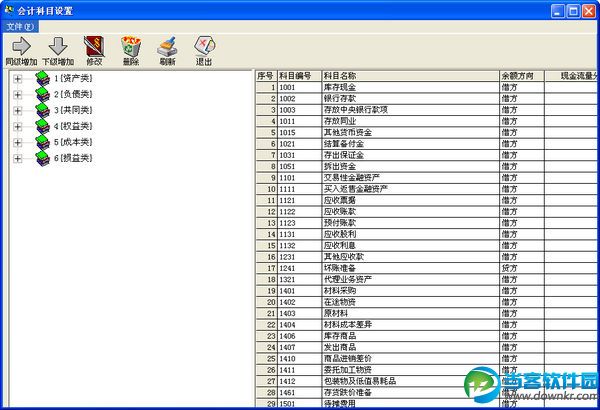Expand the 6 [损益类] tree node

pyautogui.click(x=18, y=158)
